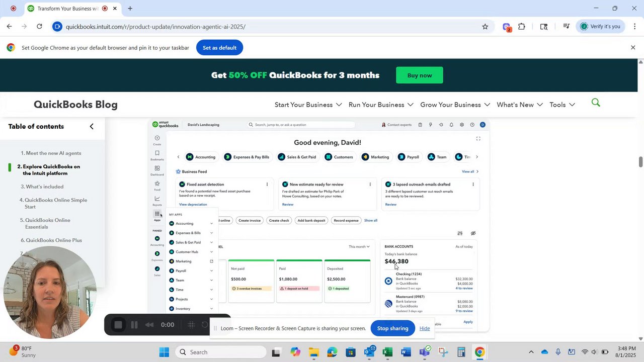
Task: Expand the Grow Your Business menu
Action: [x=455, y=105]
